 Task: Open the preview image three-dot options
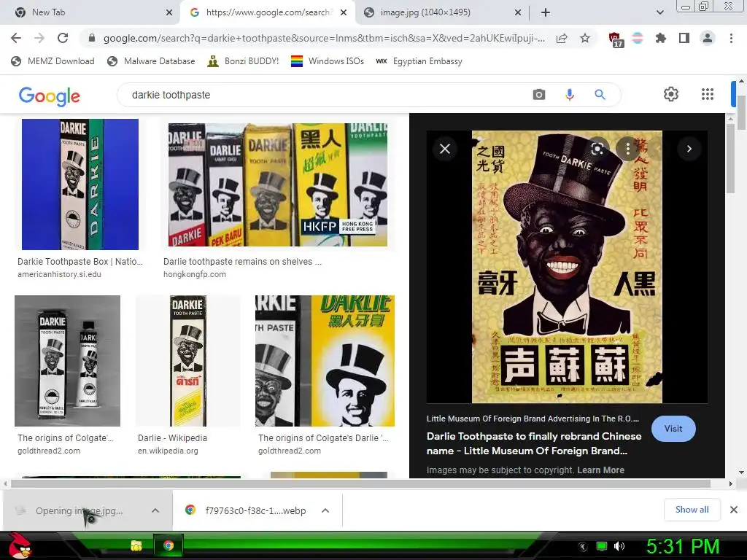click(x=628, y=149)
